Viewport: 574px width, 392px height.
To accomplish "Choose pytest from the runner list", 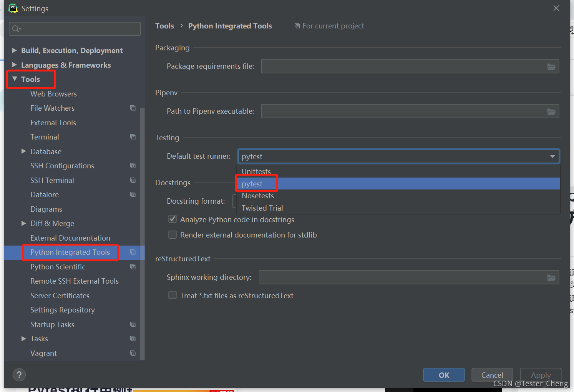I will 398,184.
